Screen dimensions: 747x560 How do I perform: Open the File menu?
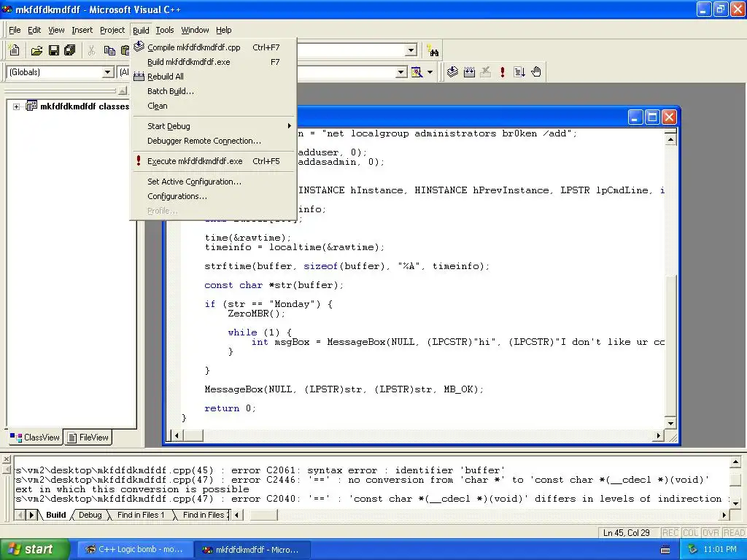(15, 30)
